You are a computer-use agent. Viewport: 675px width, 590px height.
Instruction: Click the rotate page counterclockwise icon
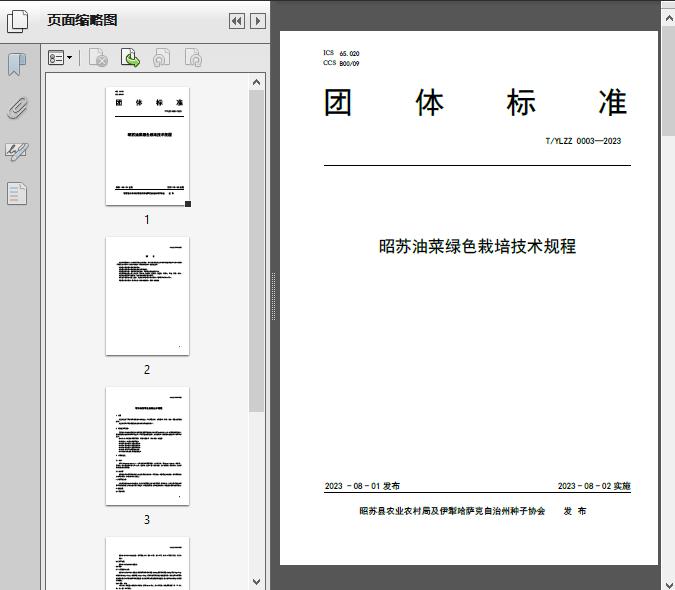pos(162,58)
